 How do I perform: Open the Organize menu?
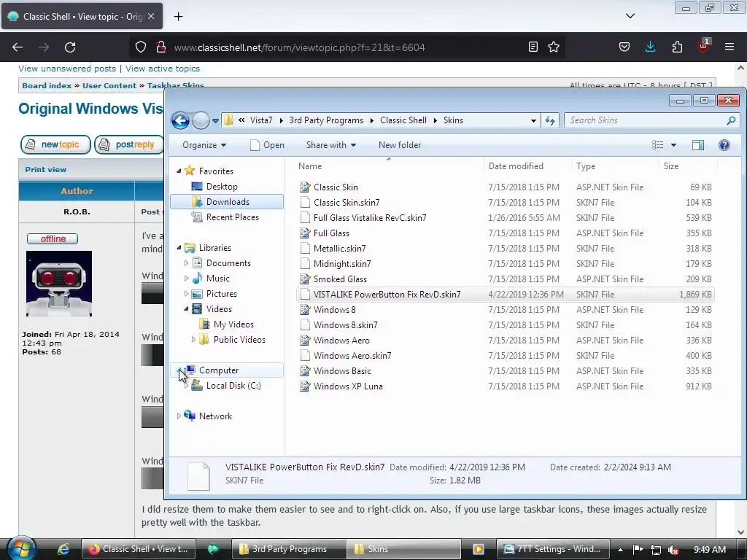(204, 145)
